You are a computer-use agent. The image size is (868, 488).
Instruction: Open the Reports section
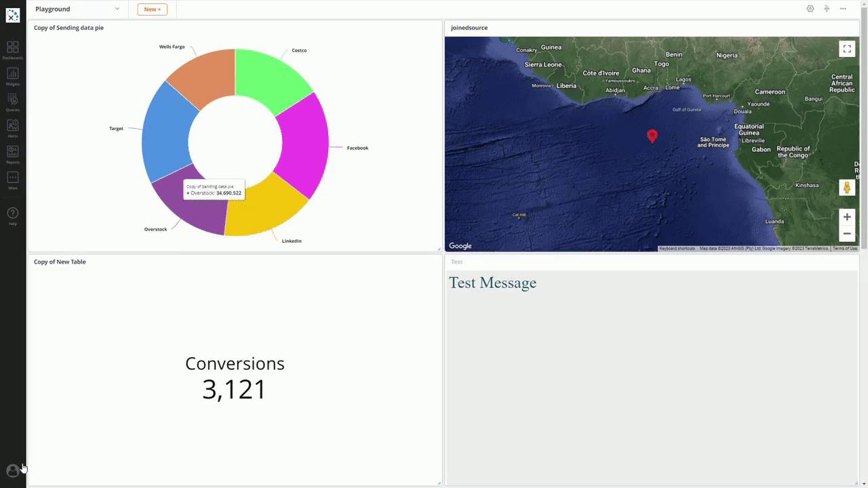tap(12, 154)
